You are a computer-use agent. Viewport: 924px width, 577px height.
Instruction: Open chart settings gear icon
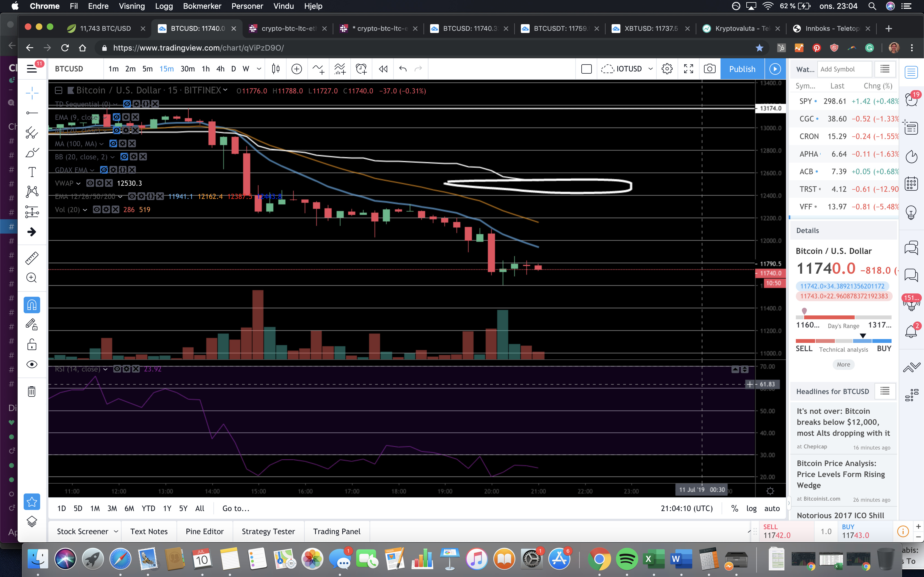coord(667,69)
